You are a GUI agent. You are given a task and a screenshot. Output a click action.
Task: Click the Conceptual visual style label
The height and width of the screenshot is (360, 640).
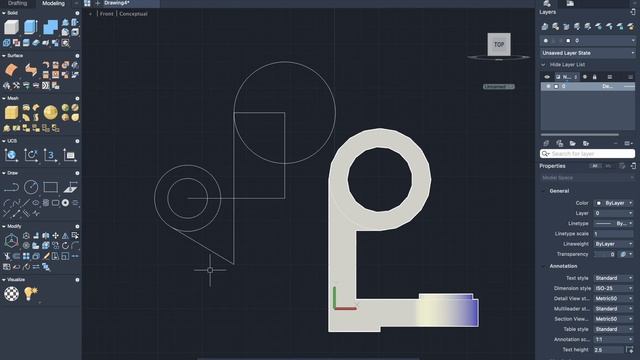(x=133, y=14)
